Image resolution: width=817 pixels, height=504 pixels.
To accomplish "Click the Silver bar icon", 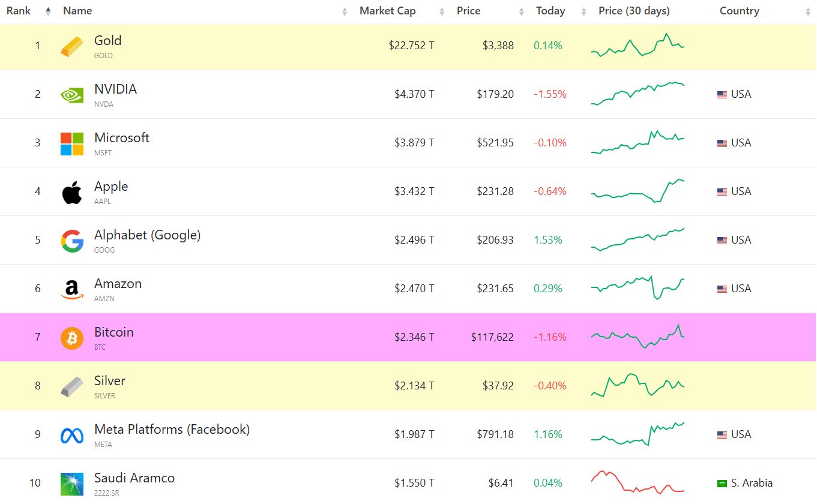I will tap(72, 387).
